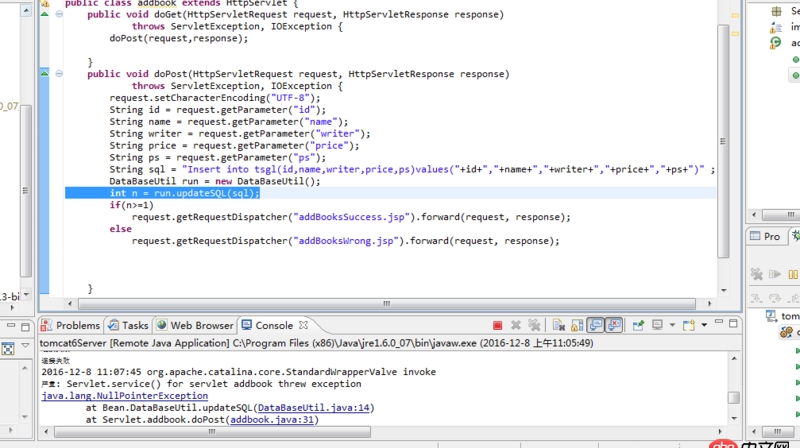Terminate the running tomcat6Server process

point(497,326)
